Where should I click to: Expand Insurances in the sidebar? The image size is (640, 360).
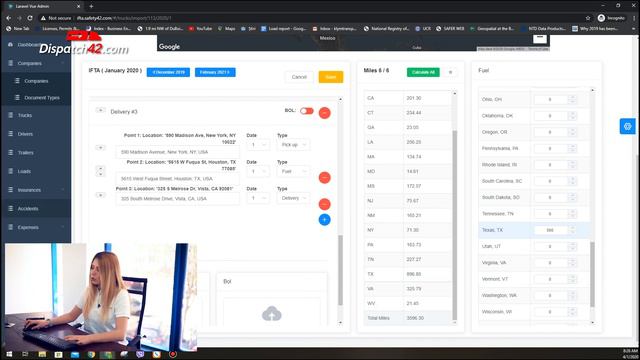36,190
